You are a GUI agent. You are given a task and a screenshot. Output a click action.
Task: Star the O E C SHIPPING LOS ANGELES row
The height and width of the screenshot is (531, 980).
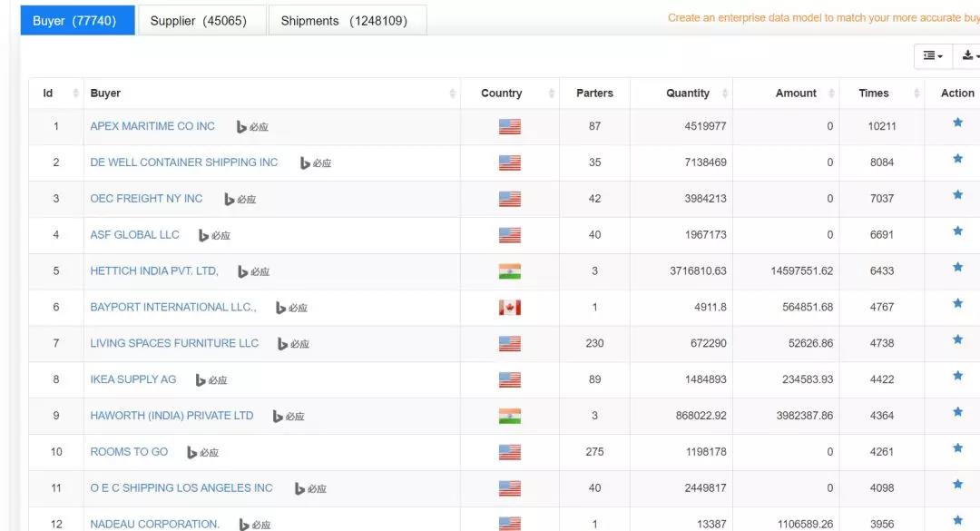[x=957, y=485]
